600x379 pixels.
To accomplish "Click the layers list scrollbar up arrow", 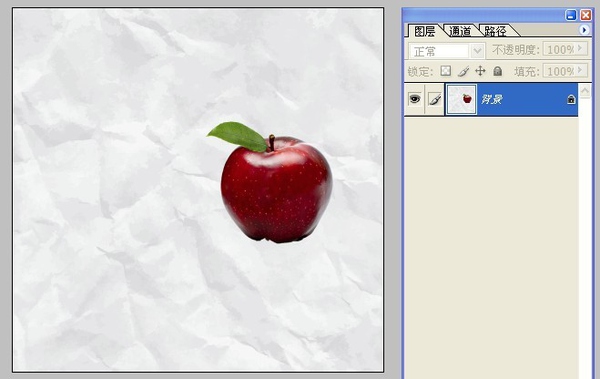I will pyautogui.click(x=585, y=91).
